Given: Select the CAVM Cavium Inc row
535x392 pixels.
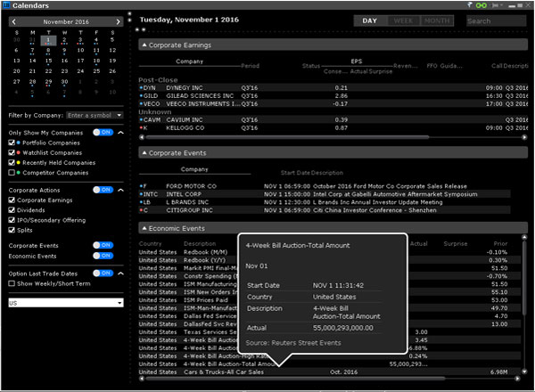Looking at the screenshot, I should coord(333,120).
